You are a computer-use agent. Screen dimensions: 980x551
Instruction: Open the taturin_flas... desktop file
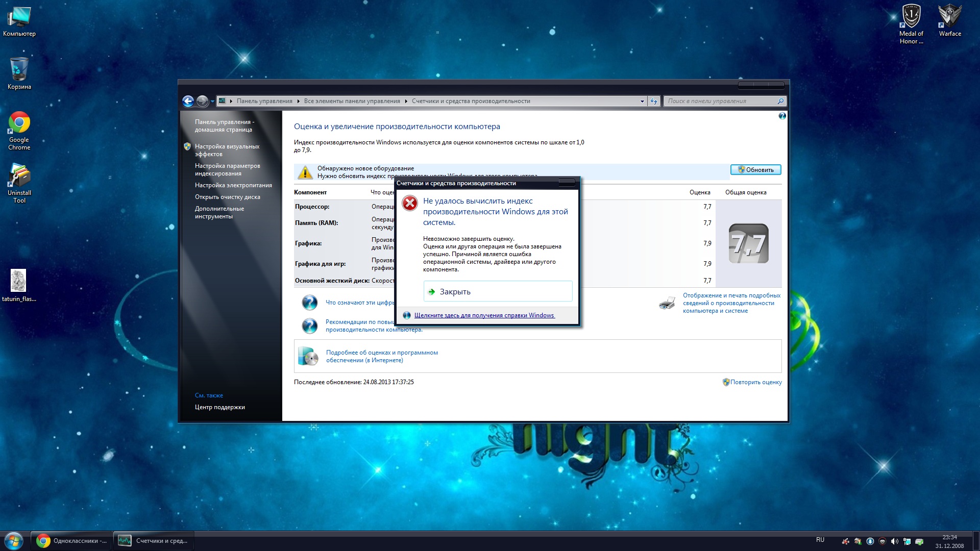(19, 286)
